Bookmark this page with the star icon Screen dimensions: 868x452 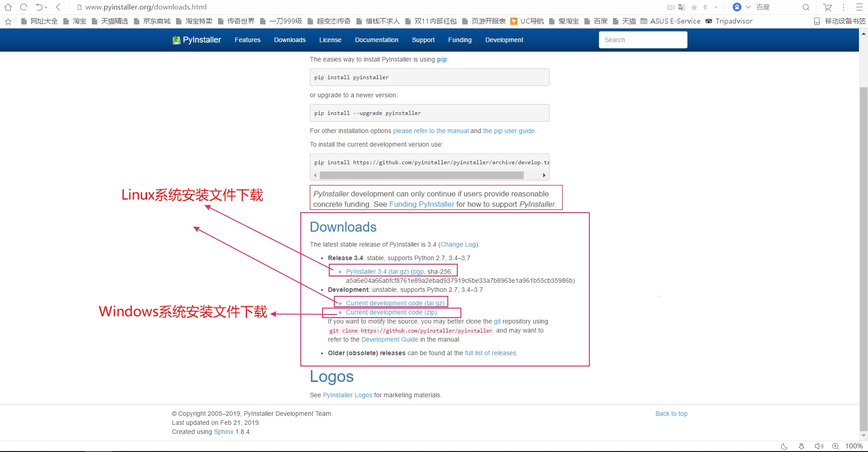click(694, 7)
